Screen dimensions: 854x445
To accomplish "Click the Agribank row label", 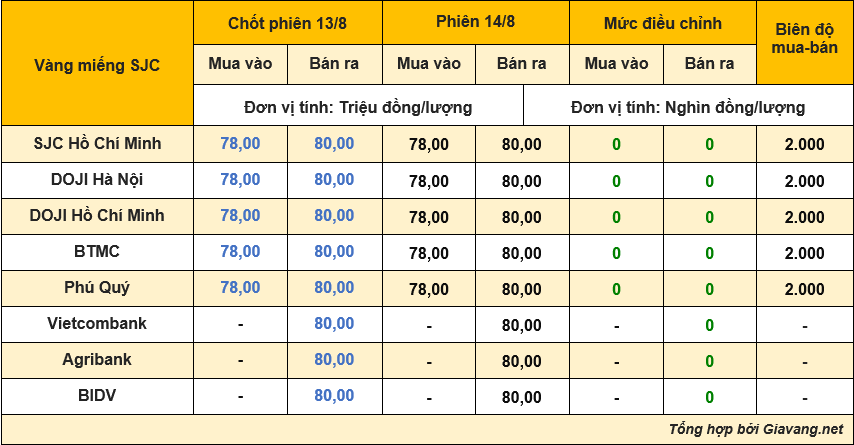I will (x=97, y=359).
